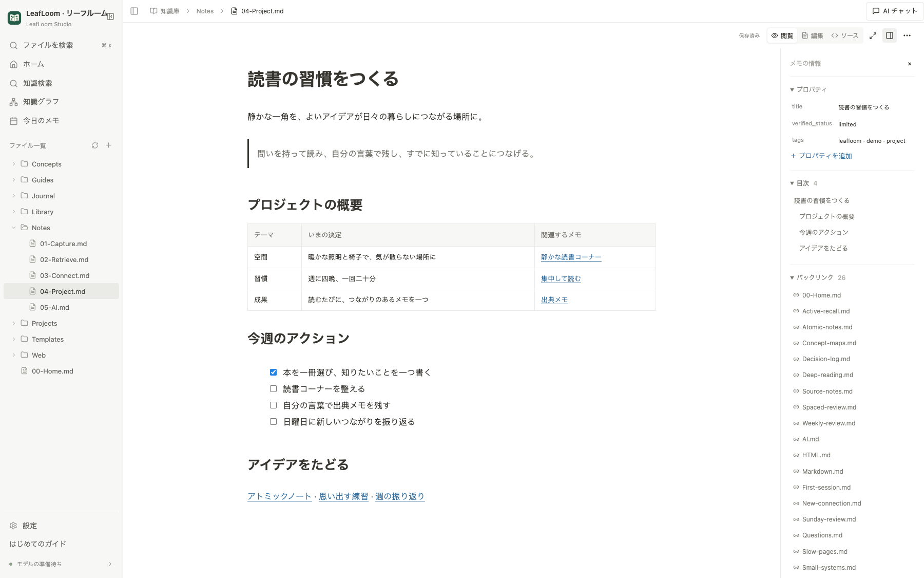Open the 静かな読書コーナー link

(571, 257)
